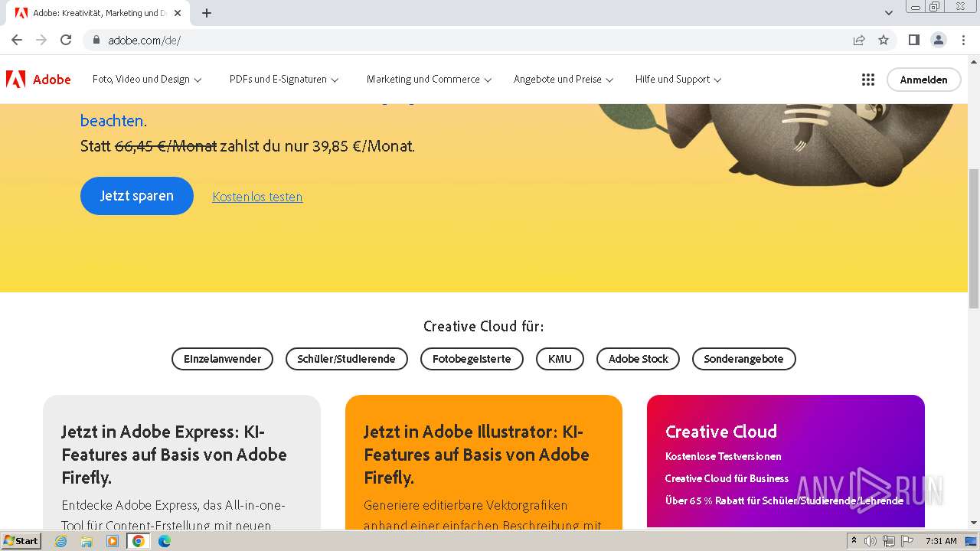Select the KMU pill

(560, 359)
